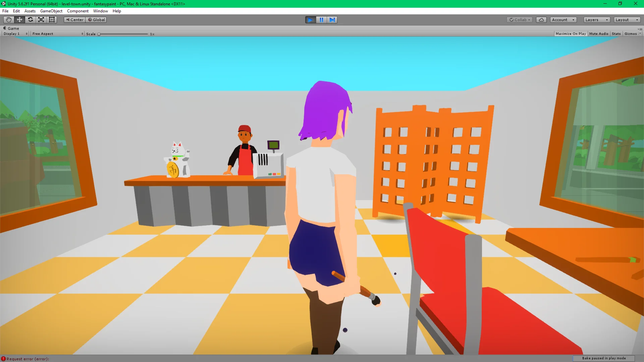
Task: Open the Free Aspect dropdown
Action: tap(58, 34)
